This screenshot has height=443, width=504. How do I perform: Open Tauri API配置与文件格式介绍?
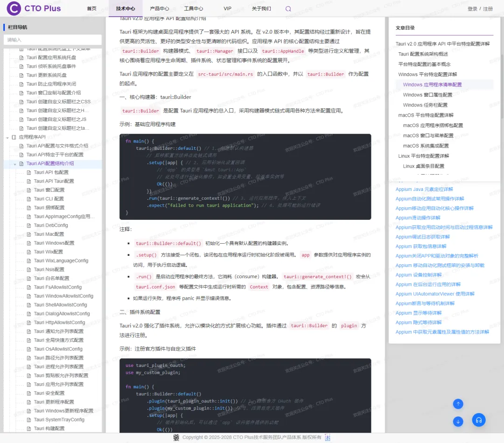pos(57,146)
